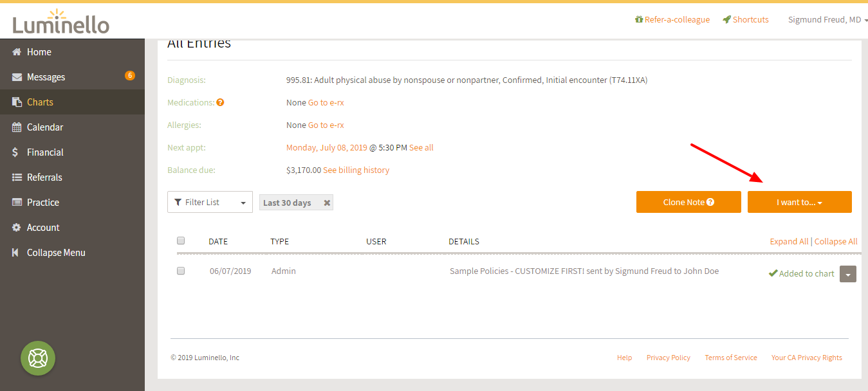868x391 pixels.
Task: Click the Messages envelope icon
Action: pos(17,77)
